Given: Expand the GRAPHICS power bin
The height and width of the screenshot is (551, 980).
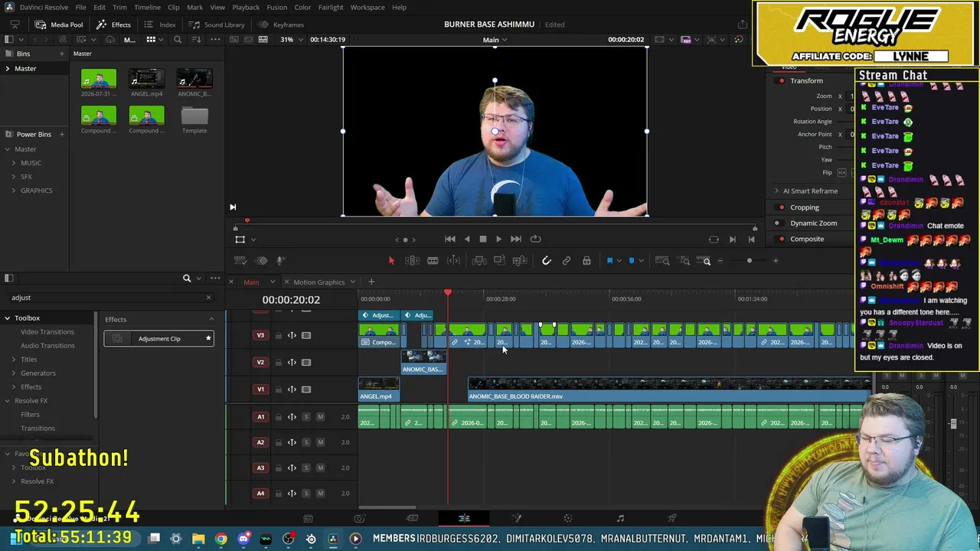Looking at the screenshot, I should [x=13, y=191].
